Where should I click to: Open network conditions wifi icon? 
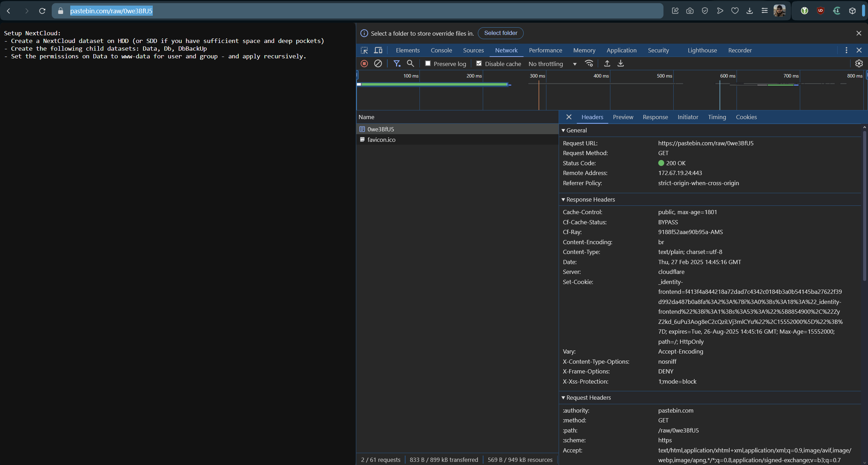point(589,64)
